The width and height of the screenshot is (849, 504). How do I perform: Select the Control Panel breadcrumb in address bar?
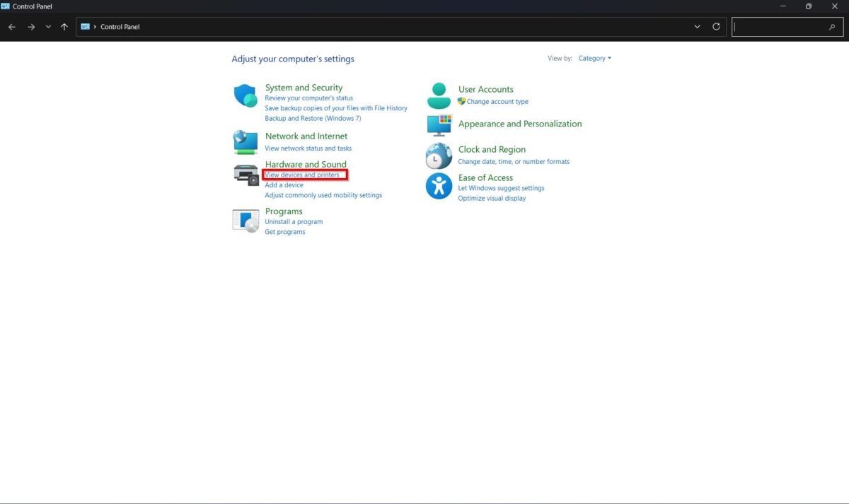120,27
